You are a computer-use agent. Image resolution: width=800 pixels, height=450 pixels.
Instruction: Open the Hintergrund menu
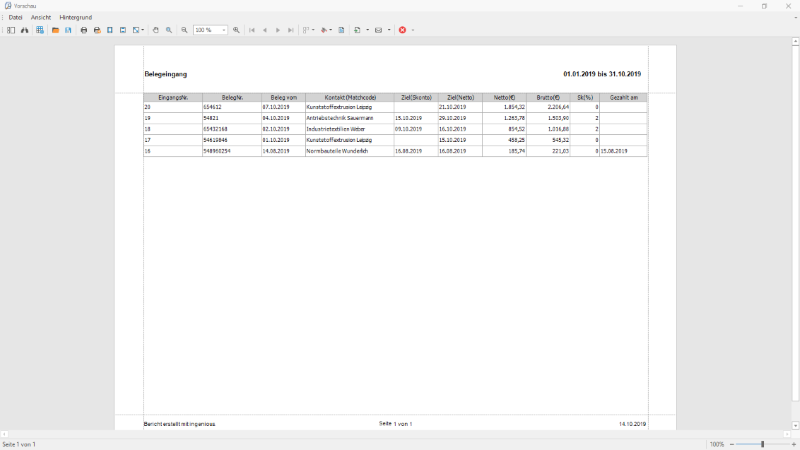pos(76,17)
